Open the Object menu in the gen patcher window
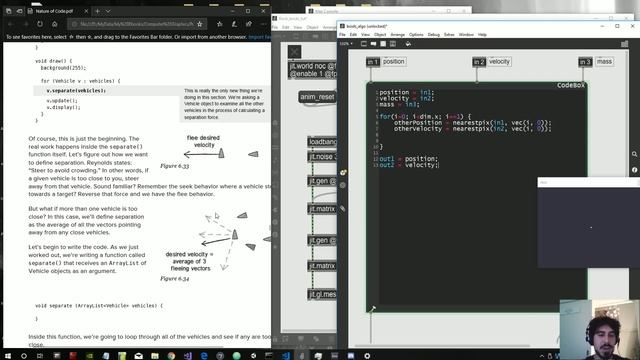The width and height of the screenshot is (640, 360). pos(380,35)
